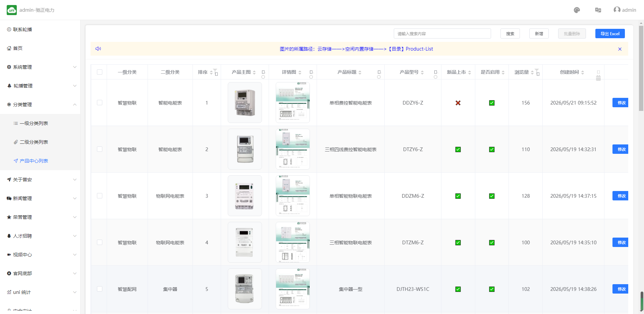Expand 轮播管理 menu

coord(40,86)
